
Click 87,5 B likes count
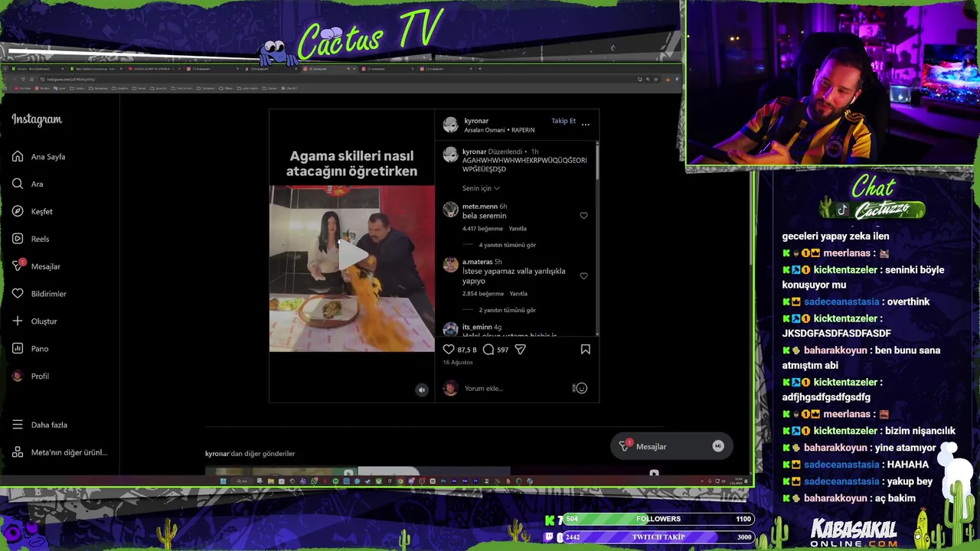click(x=467, y=350)
